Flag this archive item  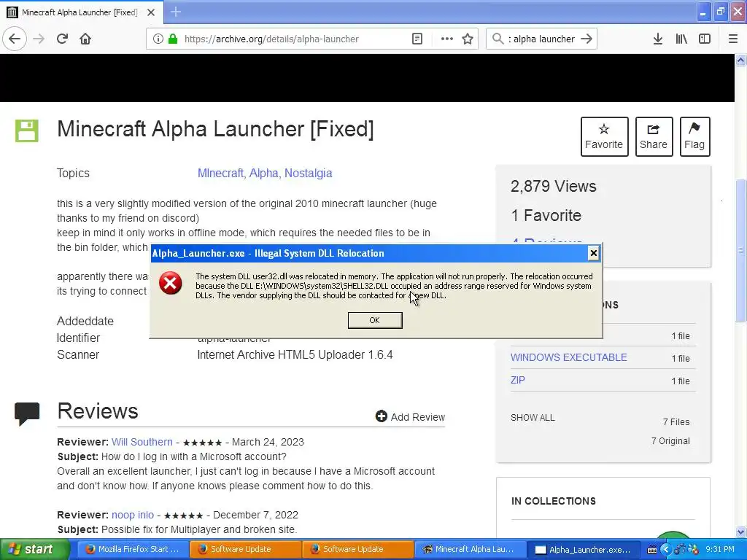pyautogui.click(x=694, y=136)
